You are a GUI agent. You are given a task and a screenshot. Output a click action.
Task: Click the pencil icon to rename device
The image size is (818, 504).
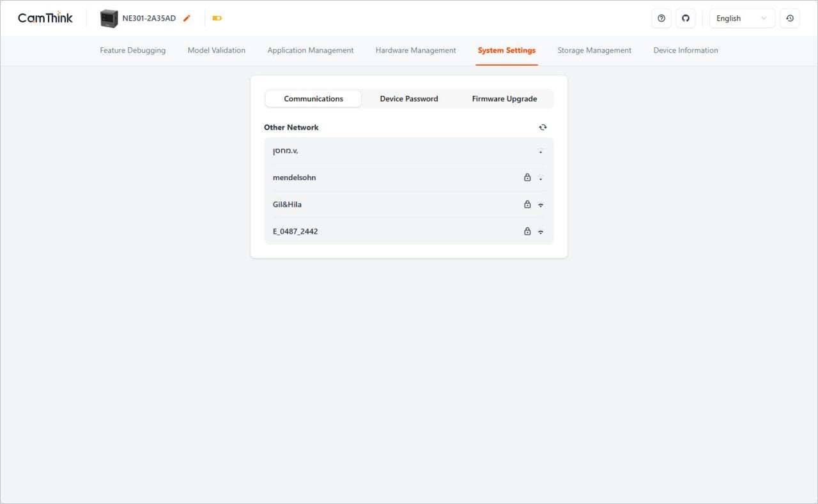coord(187,19)
